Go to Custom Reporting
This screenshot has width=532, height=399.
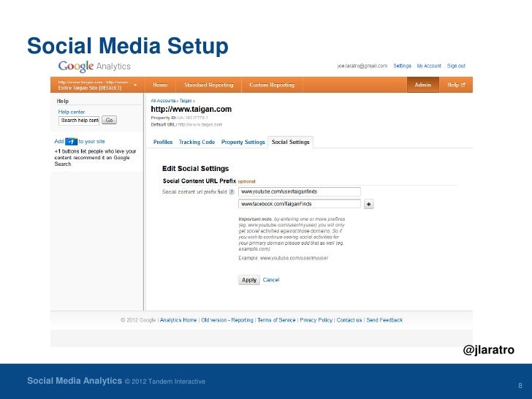click(x=272, y=85)
